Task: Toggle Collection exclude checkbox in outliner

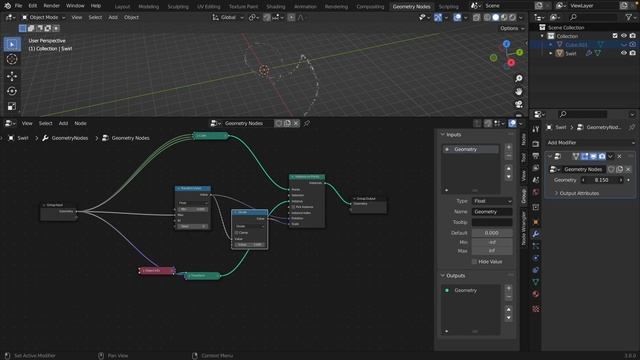Action: coord(615,36)
